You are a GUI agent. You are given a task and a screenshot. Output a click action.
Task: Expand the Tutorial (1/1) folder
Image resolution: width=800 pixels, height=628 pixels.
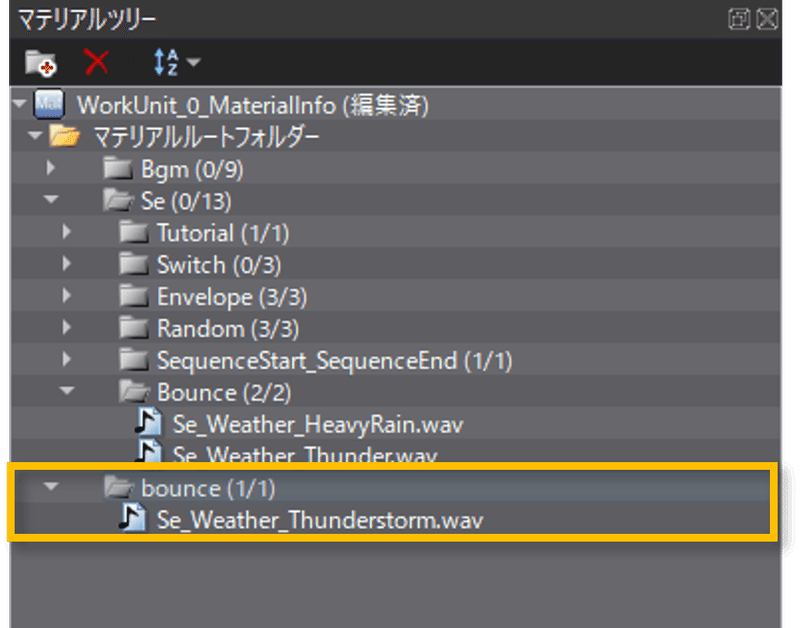66,232
